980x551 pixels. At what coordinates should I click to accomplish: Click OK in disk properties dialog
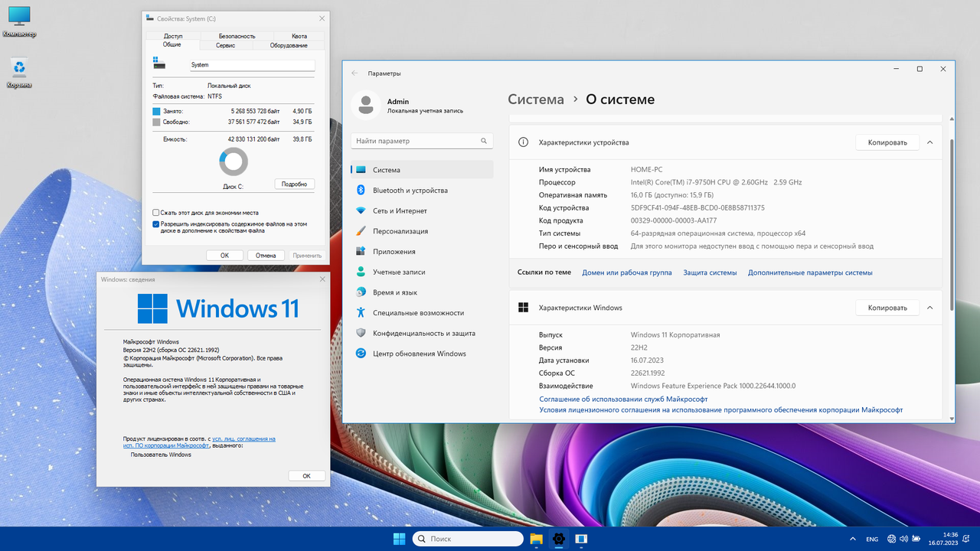tap(224, 256)
